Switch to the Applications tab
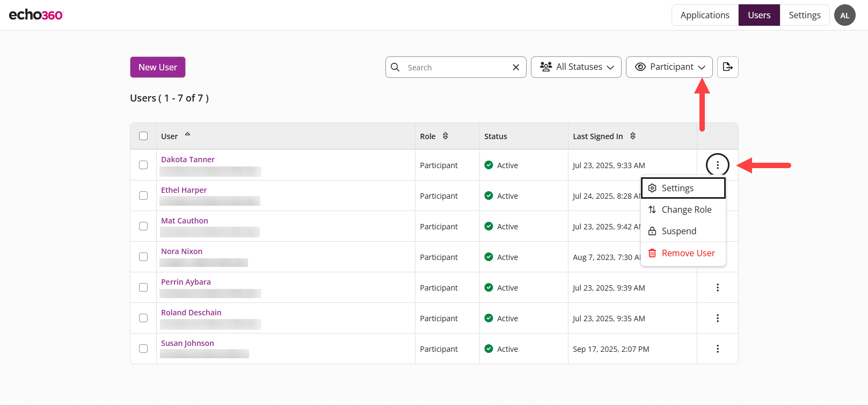Viewport: 868px width, 405px height. 705,15
